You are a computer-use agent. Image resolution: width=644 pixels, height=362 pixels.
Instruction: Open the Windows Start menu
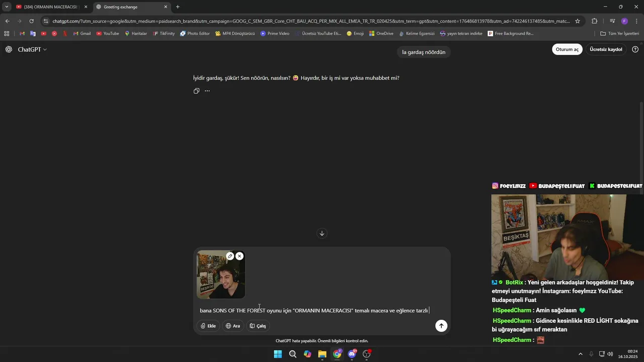click(278, 354)
